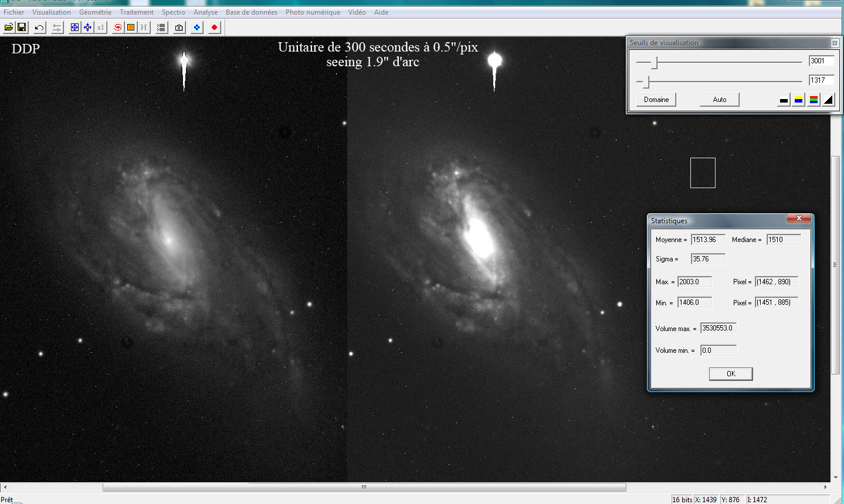The width and height of the screenshot is (844, 504).
Task: Click the Auto threshold button
Action: [720, 100]
